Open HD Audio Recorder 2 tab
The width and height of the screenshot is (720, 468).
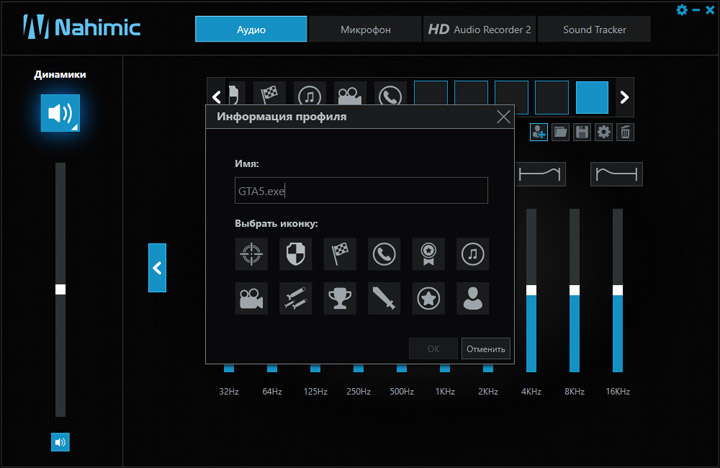pyautogui.click(x=479, y=29)
